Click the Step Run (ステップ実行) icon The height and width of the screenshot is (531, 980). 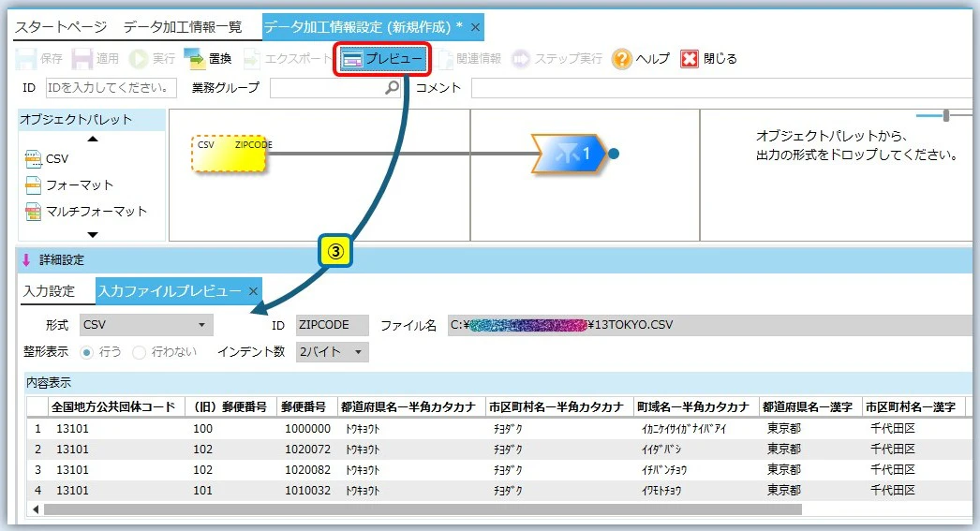click(520, 59)
